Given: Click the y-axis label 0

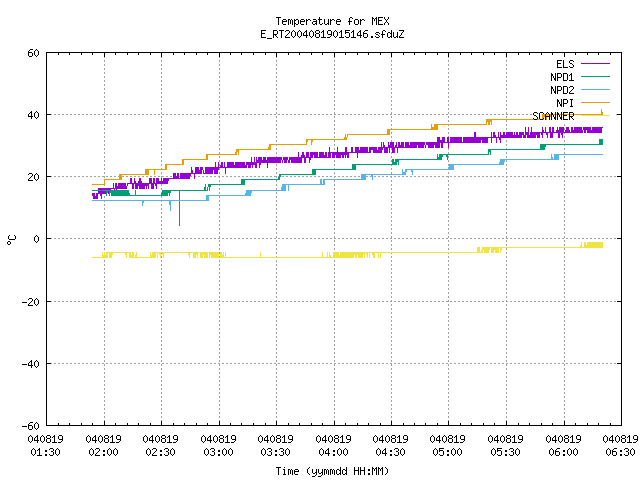Looking at the screenshot, I should tap(36, 239).
